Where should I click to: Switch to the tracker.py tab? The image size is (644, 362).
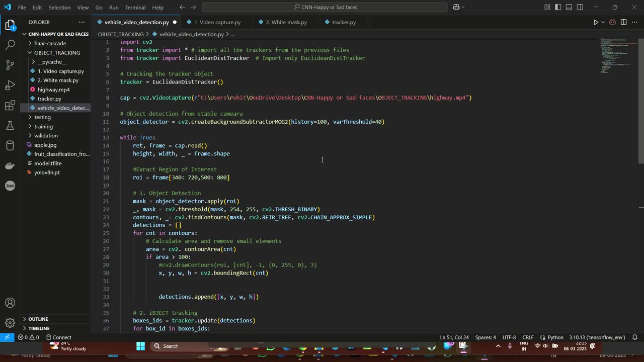344,22
